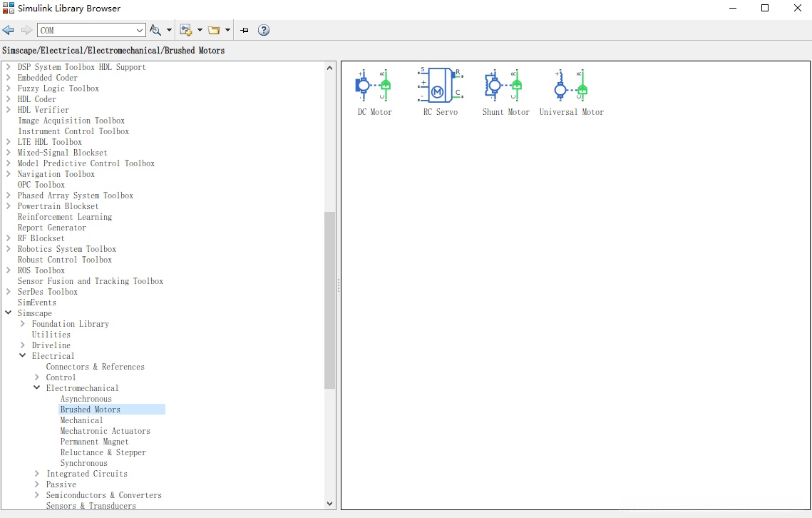Select the Universal Motor block
812x518 pixels.
[571, 92]
